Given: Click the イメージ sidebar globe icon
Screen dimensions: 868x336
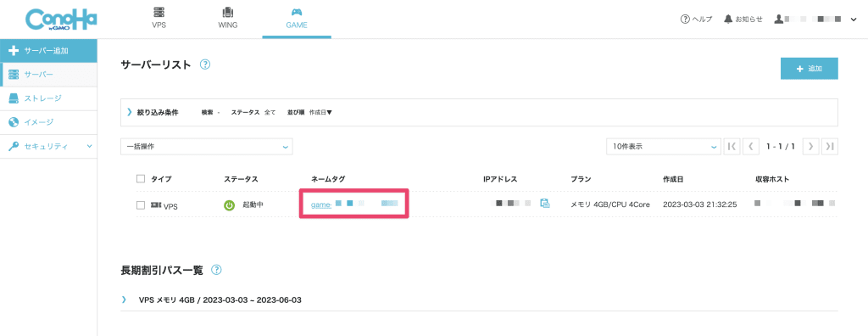Looking at the screenshot, I should (14, 122).
